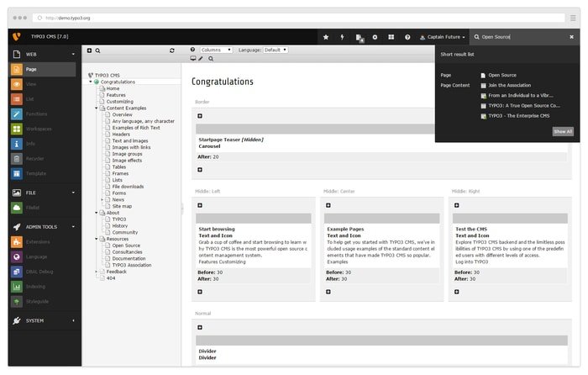Open the Recycler module icon
The width and height of the screenshot is (588, 375).
click(x=17, y=159)
